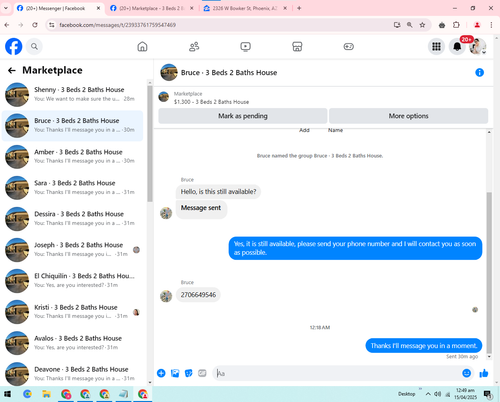The image size is (500, 402).
Task: Go back in browser
Action: click(7, 25)
